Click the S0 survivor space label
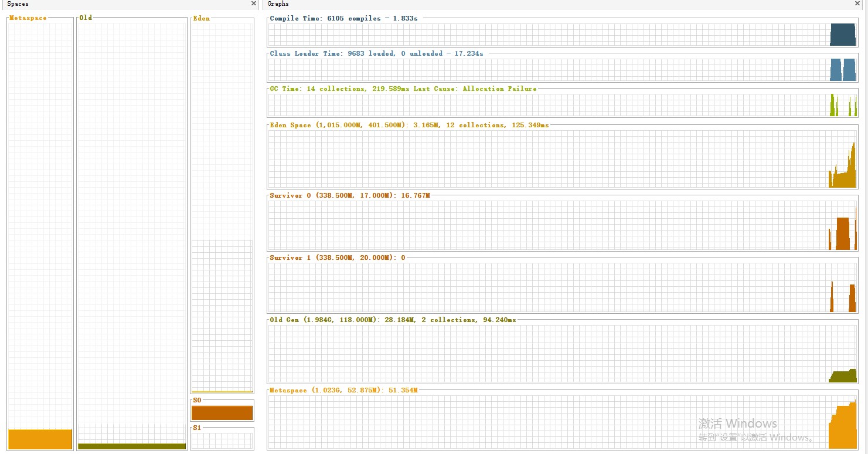868x454 pixels. pyautogui.click(x=197, y=400)
